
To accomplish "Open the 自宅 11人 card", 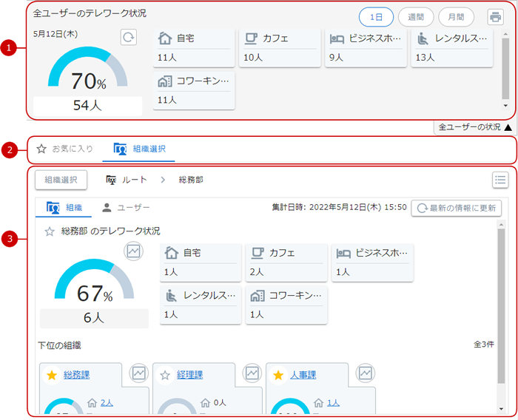I will click(194, 48).
